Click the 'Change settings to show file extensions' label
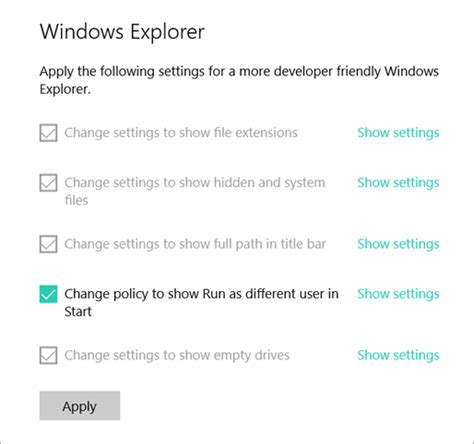Viewport: 474px width, 444px height. click(x=181, y=133)
